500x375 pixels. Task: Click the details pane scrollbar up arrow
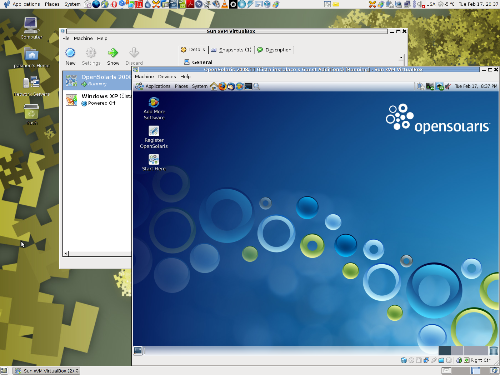(x=401, y=58)
